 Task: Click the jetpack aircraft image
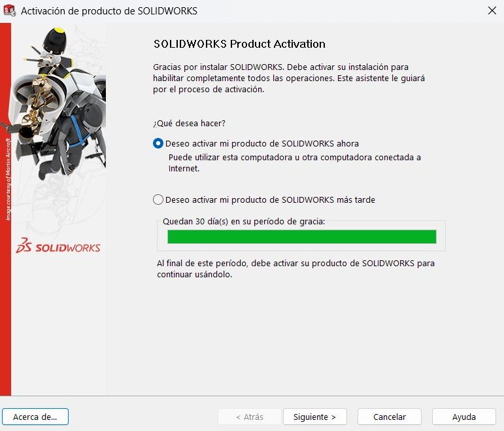pyautogui.click(x=56, y=103)
